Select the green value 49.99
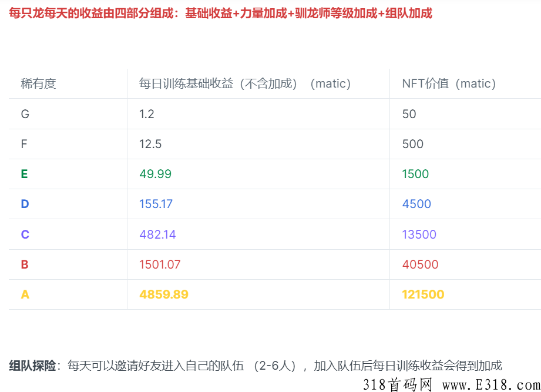 (155, 174)
